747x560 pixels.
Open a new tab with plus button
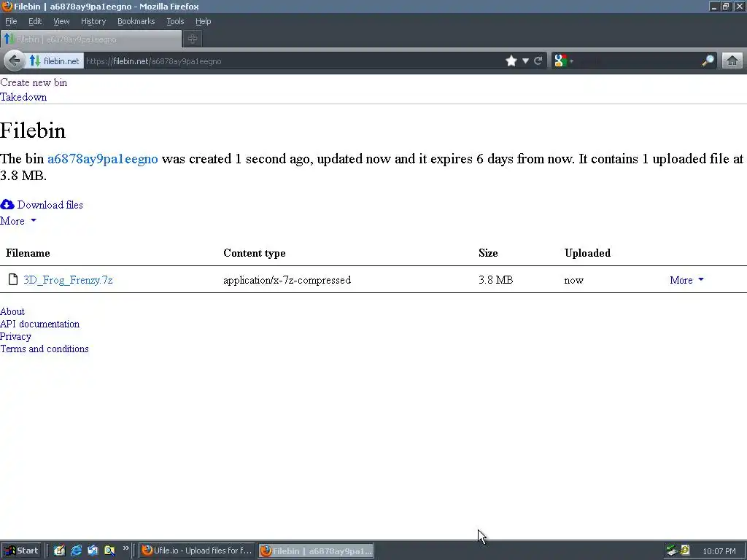click(x=193, y=39)
